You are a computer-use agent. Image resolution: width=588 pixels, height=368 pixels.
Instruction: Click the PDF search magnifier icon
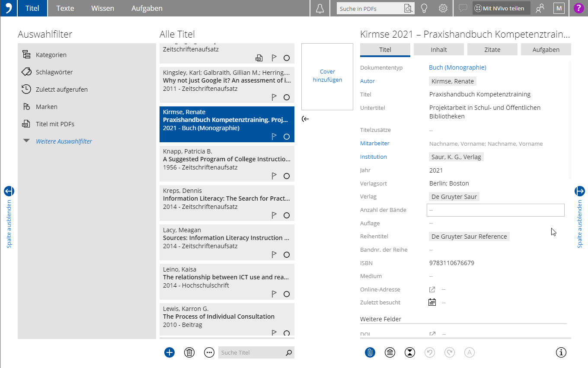click(408, 8)
